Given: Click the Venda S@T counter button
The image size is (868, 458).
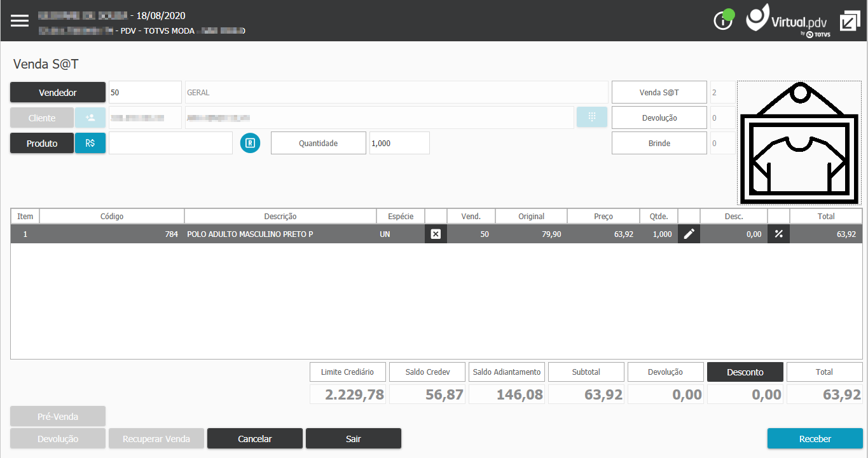Looking at the screenshot, I should pos(659,92).
